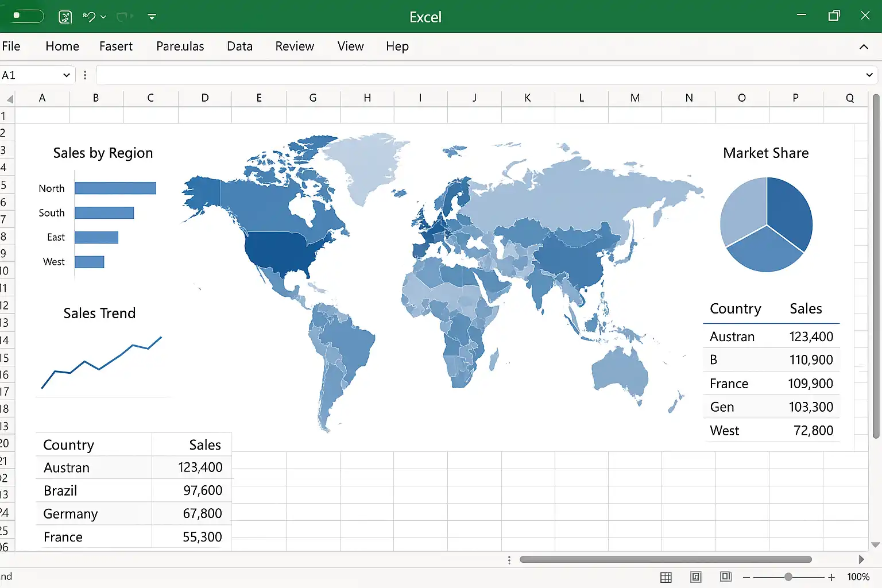Open the Data ribbon tab

click(239, 47)
